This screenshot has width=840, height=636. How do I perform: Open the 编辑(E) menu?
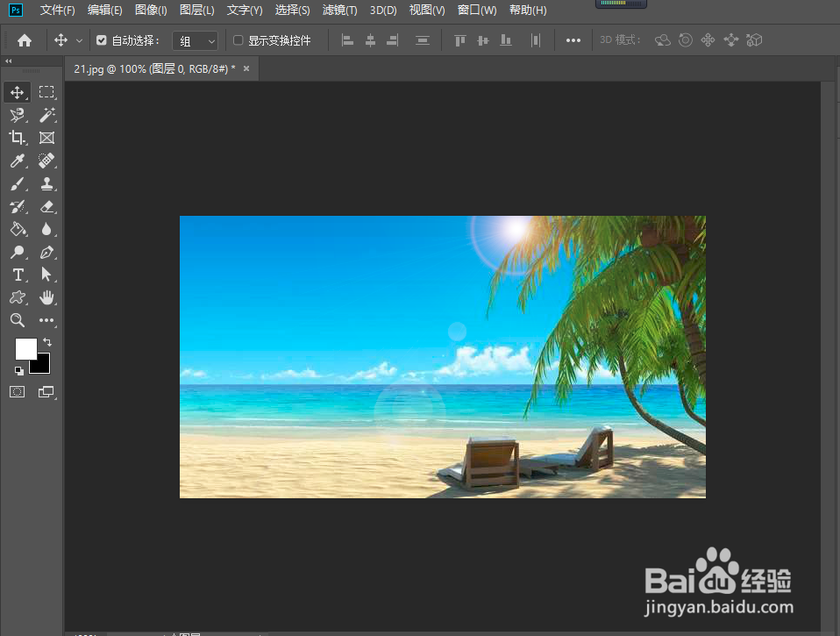point(104,11)
